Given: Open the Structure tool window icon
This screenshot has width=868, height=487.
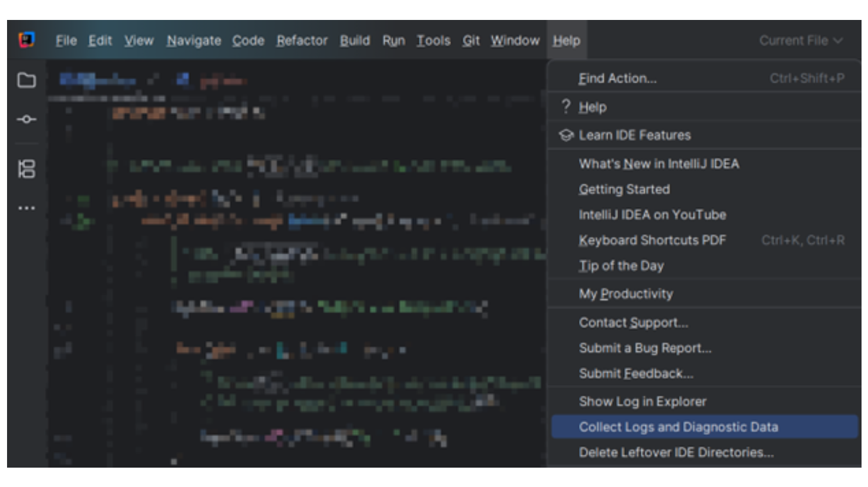Looking at the screenshot, I should (26, 169).
